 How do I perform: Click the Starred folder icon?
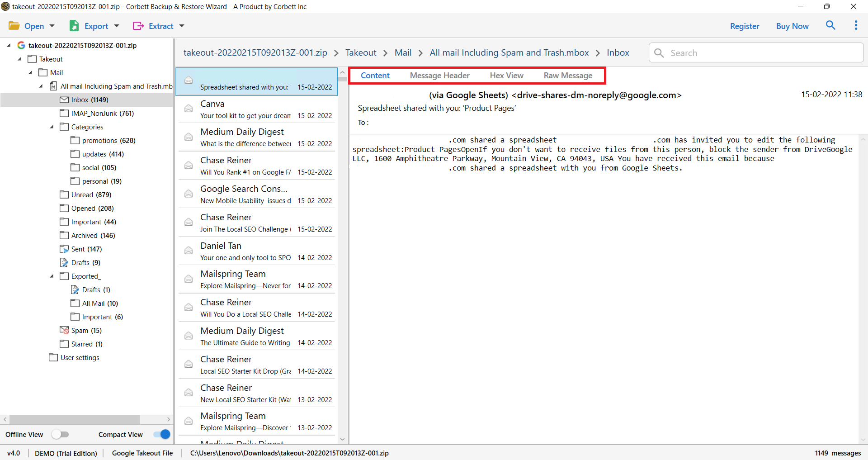coord(64,344)
